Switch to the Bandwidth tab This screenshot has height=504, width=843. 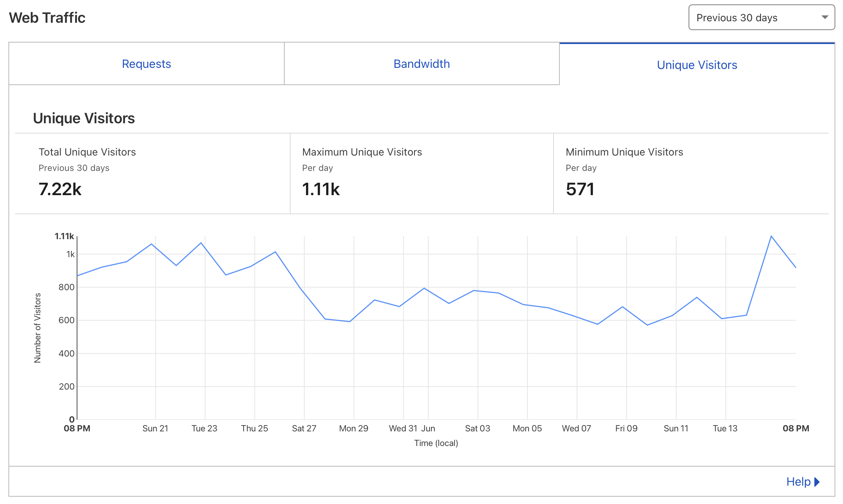click(x=421, y=64)
